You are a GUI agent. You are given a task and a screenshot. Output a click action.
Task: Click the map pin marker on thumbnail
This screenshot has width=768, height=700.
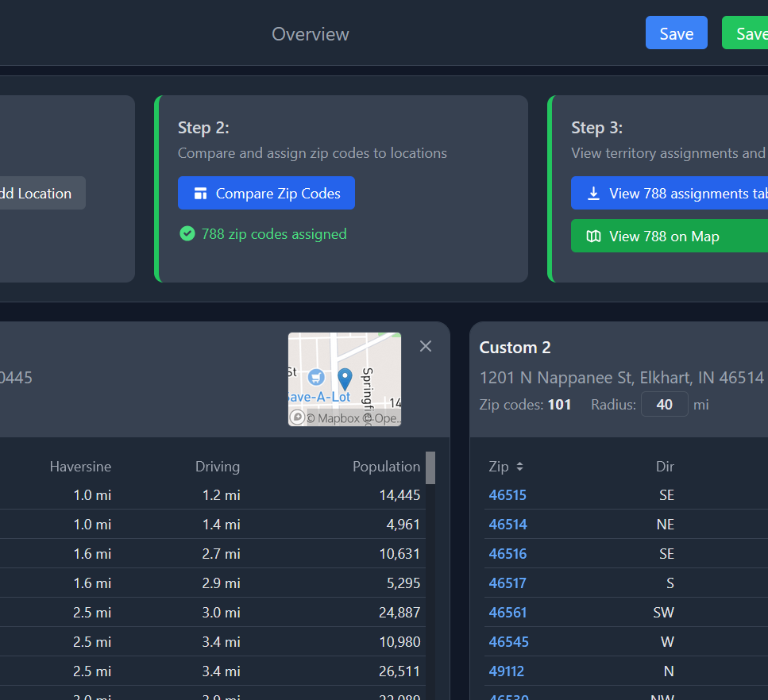[345, 378]
